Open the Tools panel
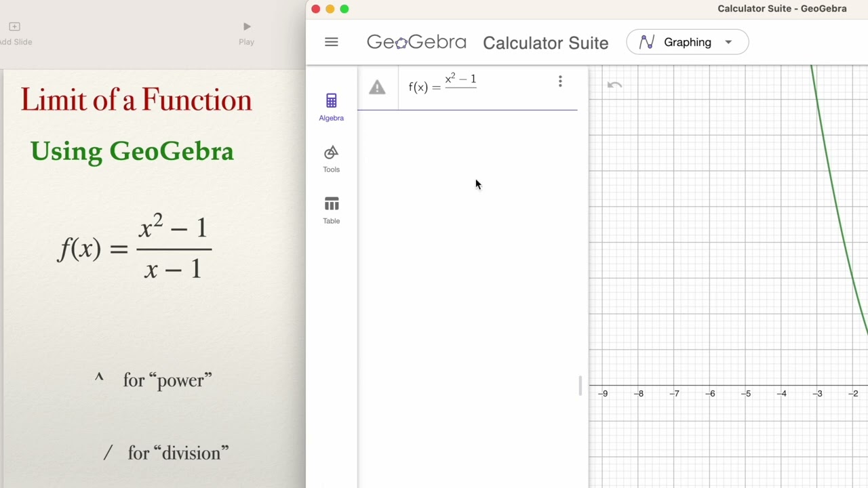The image size is (868, 488). (331, 159)
